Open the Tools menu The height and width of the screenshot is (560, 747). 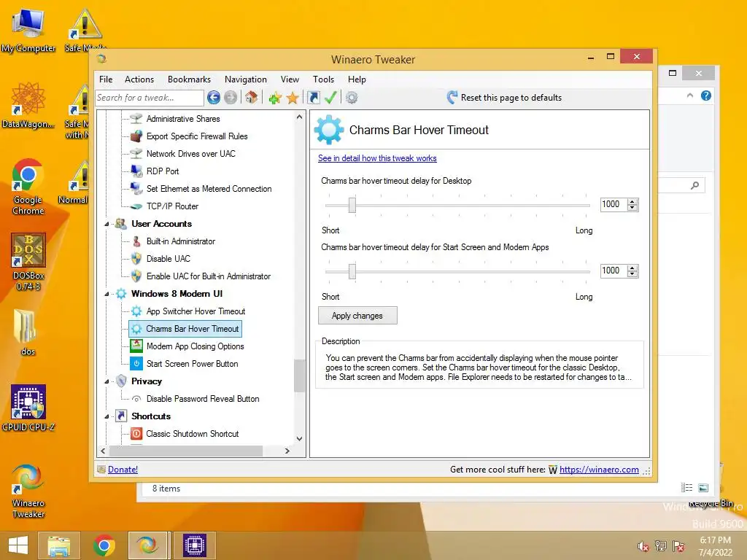(323, 79)
